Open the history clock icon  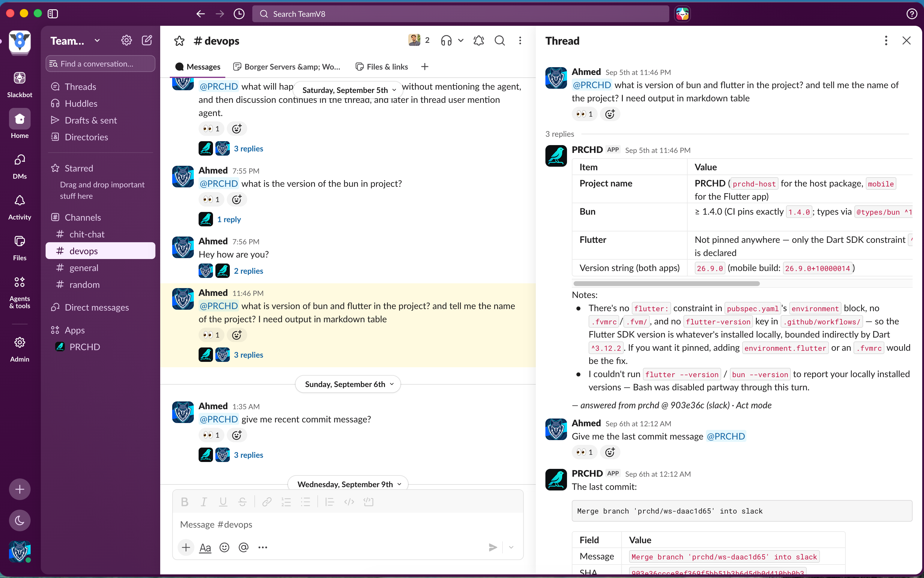[x=239, y=14]
